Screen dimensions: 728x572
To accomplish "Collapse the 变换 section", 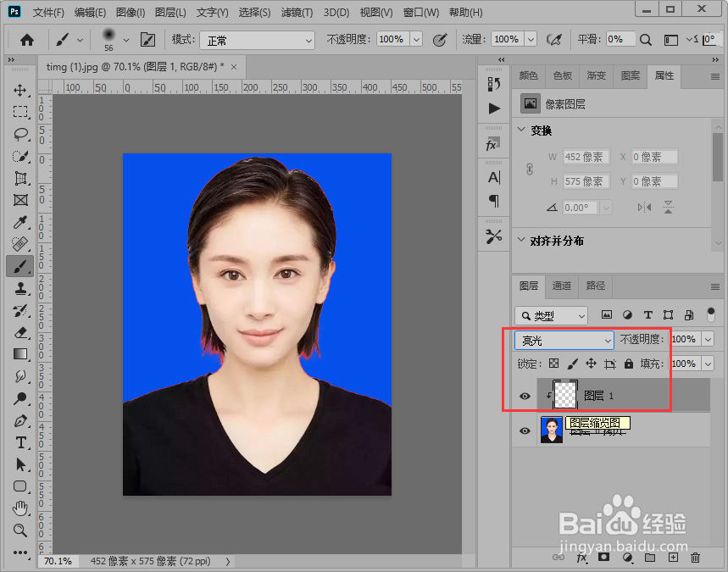I will pyautogui.click(x=521, y=130).
